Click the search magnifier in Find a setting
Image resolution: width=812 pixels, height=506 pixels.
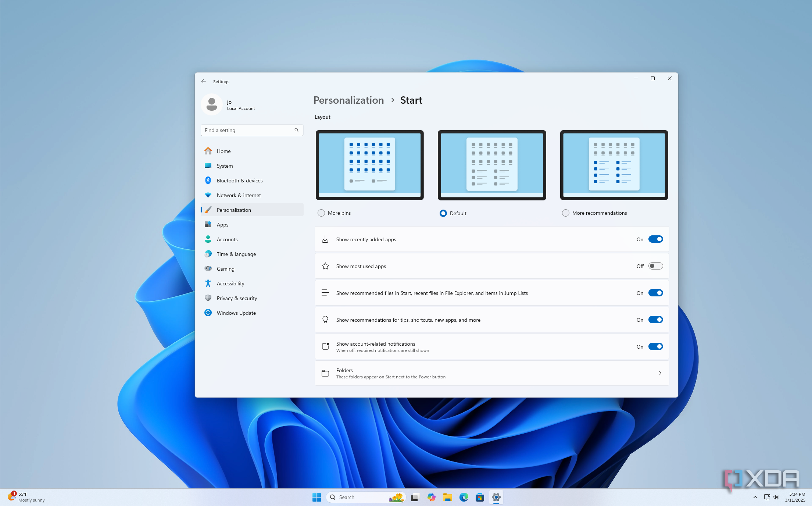[x=297, y=130]
